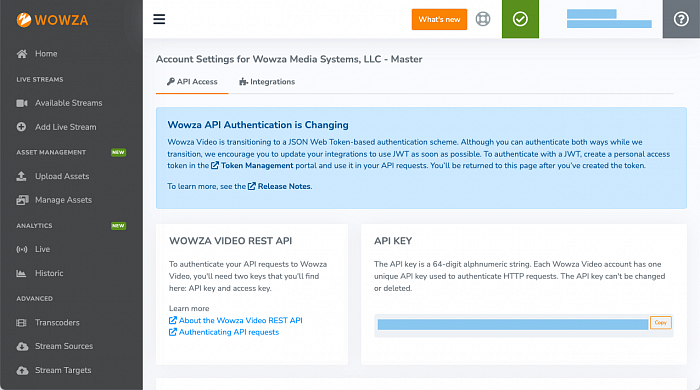Click the hamburger menu icon

coord(159,19)
